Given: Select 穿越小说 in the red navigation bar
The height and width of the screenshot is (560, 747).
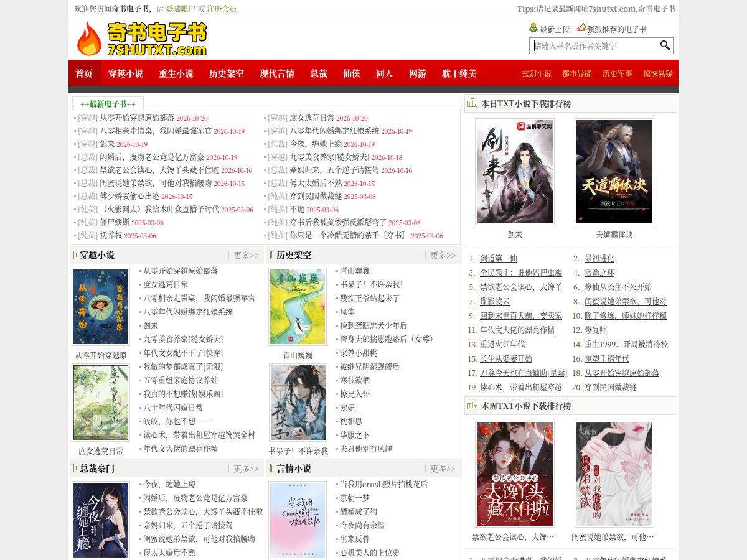Looking at the screenshot, I should click(126, 73).
